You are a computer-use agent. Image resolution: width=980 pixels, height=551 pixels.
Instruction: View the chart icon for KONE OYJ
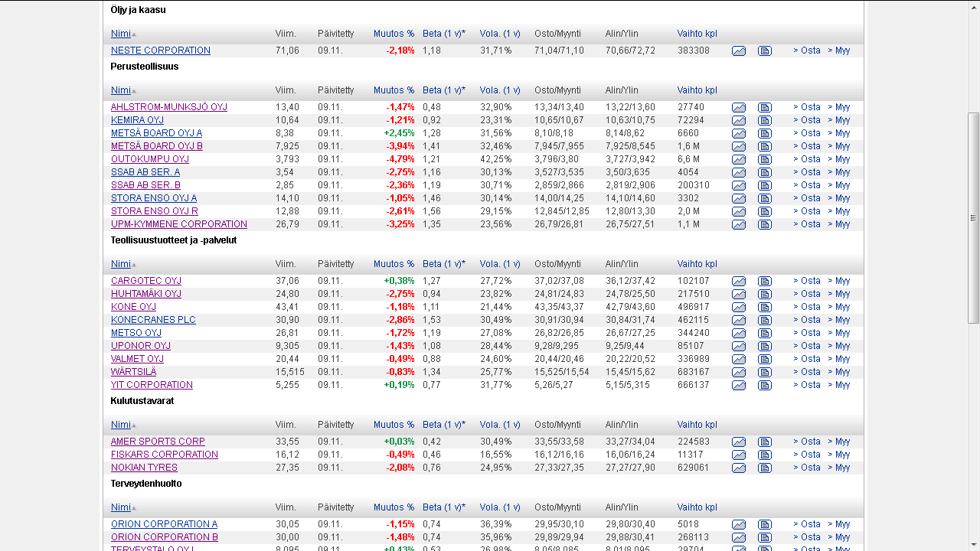coord(738,307)
